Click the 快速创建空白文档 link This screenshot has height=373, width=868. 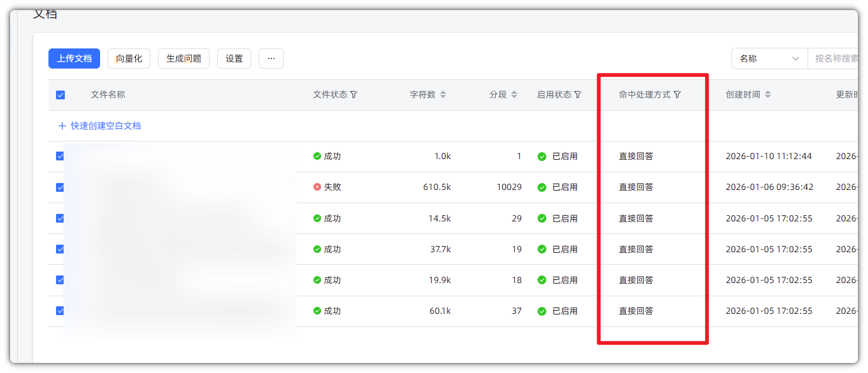[106, 126]
